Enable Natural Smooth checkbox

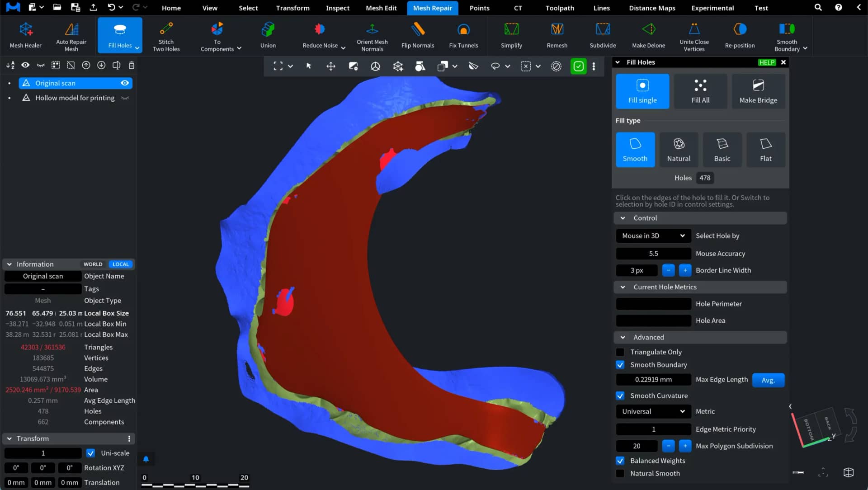[x=620, y=473]
